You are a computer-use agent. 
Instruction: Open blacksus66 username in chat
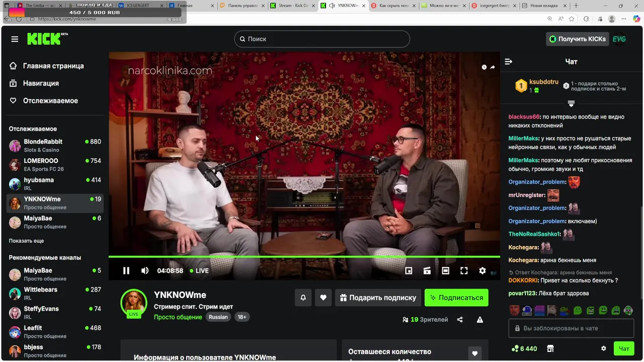coord(524,117)
